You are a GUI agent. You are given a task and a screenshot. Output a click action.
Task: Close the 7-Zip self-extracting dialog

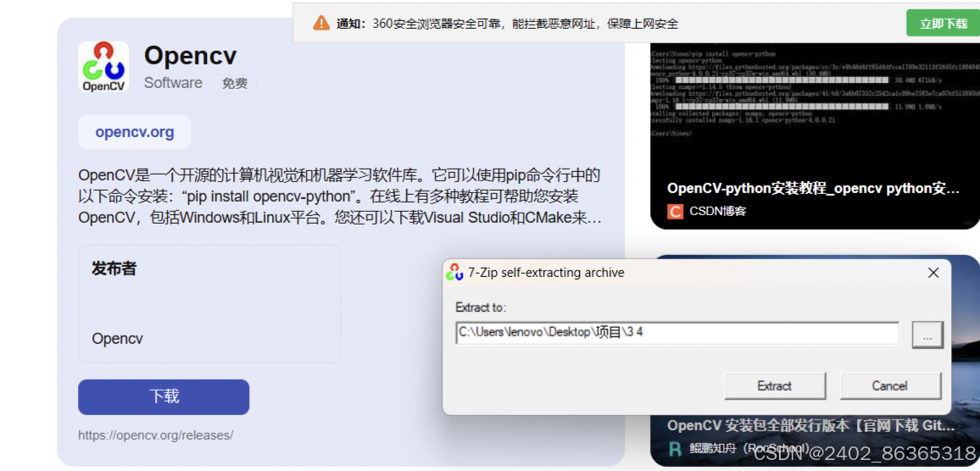pyautogui.click(x=933, y=273)
